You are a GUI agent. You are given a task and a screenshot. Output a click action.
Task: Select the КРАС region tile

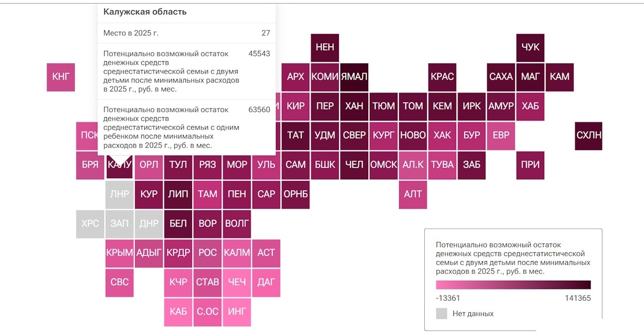(x=442, y=77)
